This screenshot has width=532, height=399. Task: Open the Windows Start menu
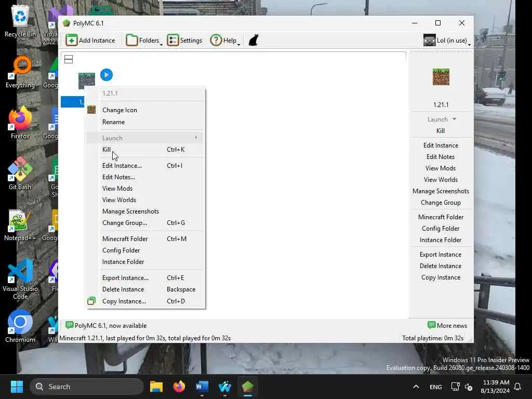(x=17, y=387)
